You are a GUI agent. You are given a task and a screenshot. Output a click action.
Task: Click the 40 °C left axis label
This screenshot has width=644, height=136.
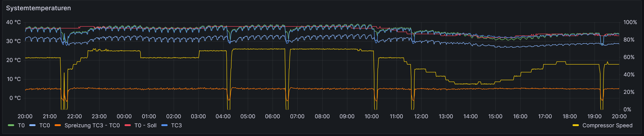pos(14,22)
